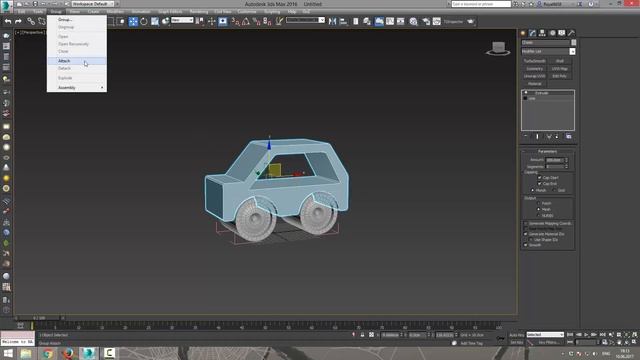
Task: Click the Amount value field
Action: point(555,160)
